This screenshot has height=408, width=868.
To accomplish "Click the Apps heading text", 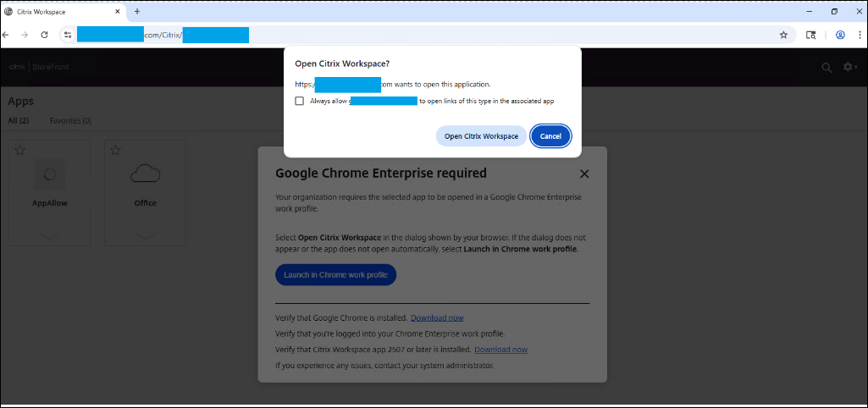I will click(21, 102).
